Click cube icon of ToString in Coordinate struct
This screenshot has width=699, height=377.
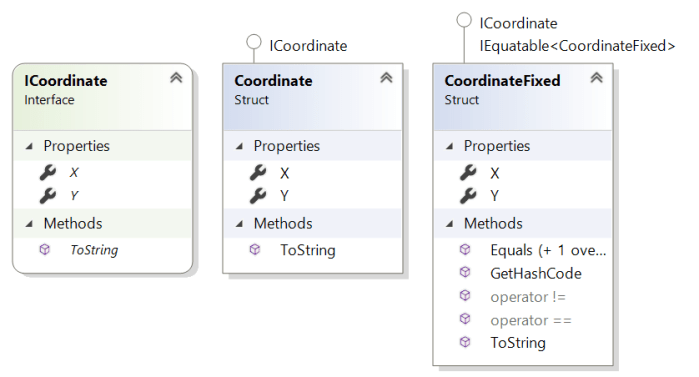[x=255, y=250]
